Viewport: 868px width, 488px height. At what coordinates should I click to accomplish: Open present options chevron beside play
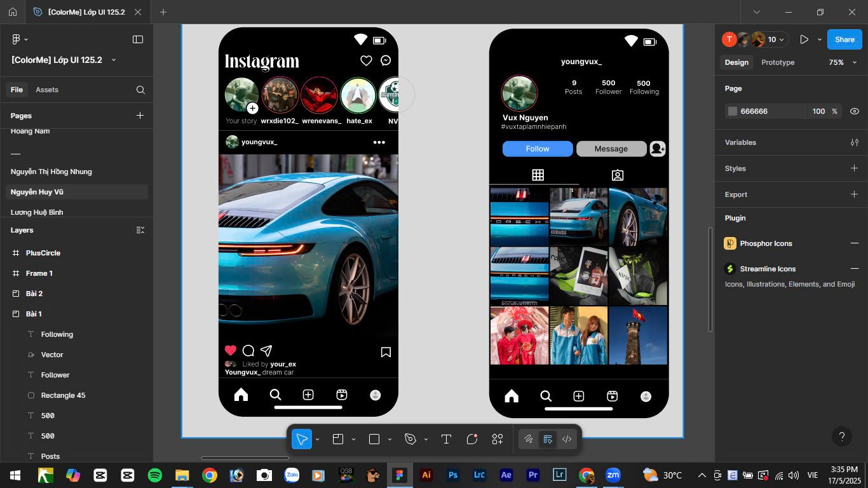pyautogui.click(x=820, y=39)
